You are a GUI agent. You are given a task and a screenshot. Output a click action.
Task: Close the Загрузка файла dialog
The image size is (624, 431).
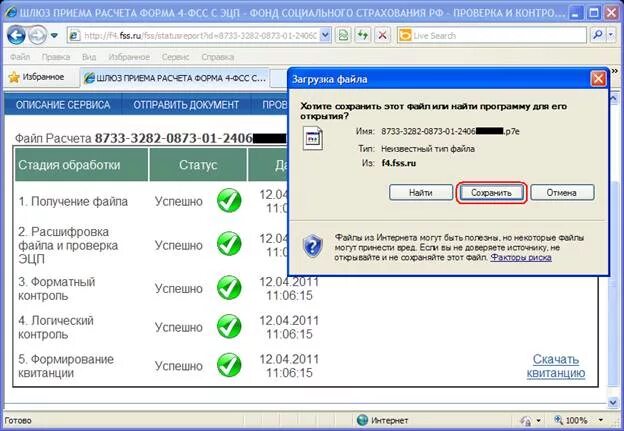click(598, 79)
